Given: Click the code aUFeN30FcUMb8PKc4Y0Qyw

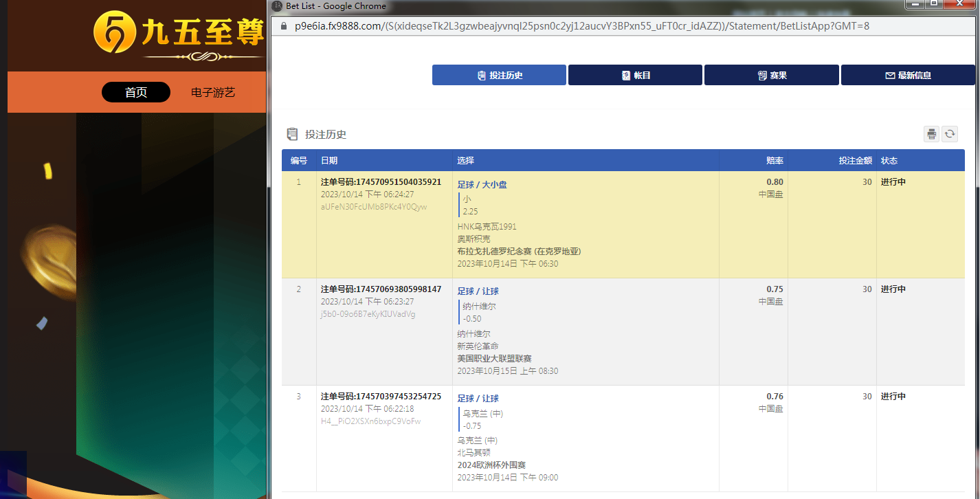Looking at the screenshot, I should pyautogui.click(x=374, y=207).
